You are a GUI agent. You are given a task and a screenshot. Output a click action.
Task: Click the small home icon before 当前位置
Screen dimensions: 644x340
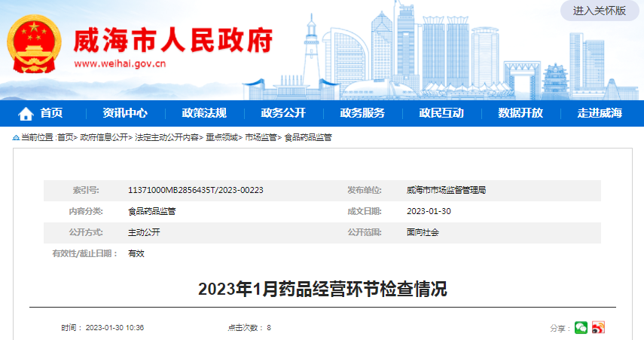point(16,138)
